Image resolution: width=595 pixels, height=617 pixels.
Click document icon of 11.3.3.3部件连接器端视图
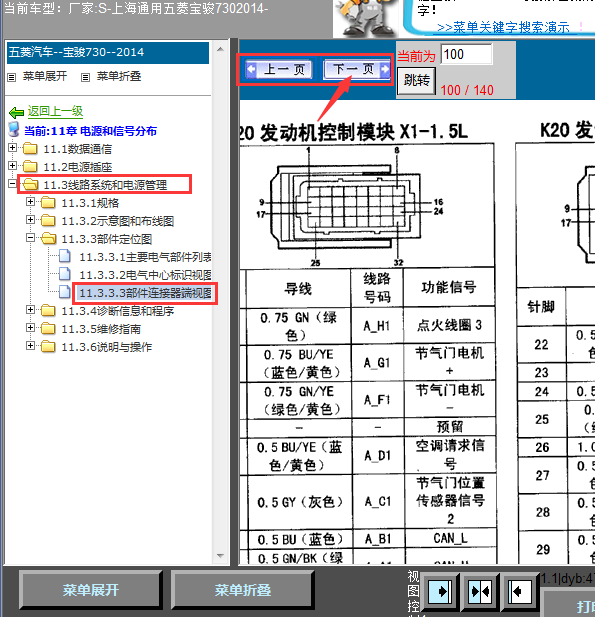pyautogui.click(x=65, y=292)
